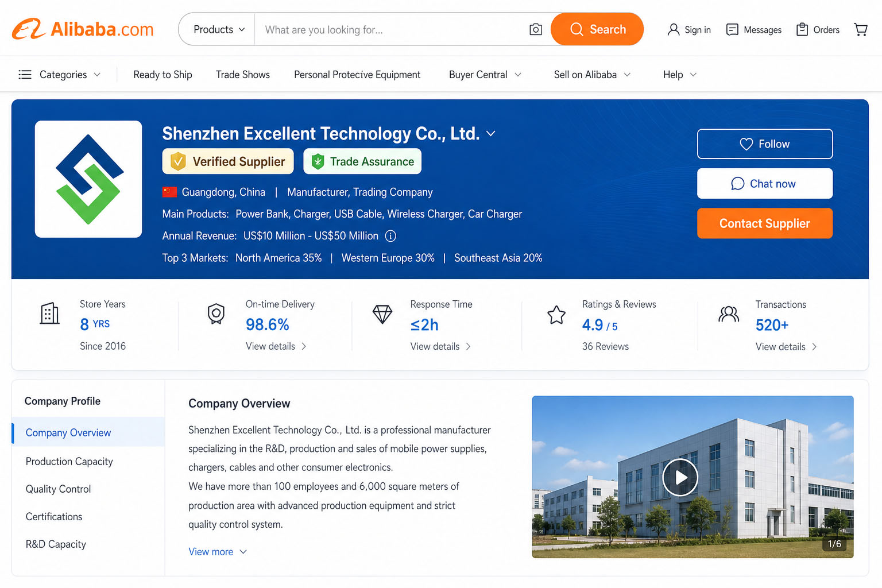Open Response Time View details
The width and height of the screenshot is (882, 588).
point(440,346)
